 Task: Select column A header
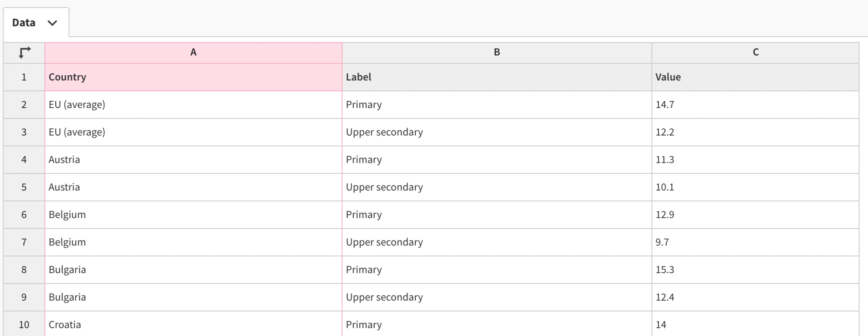193,53
